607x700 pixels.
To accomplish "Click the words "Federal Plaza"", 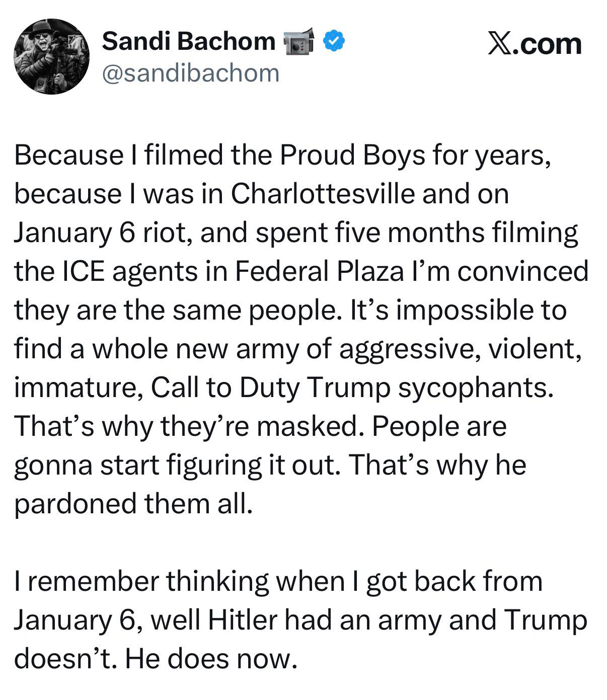I will pos(319,271).
